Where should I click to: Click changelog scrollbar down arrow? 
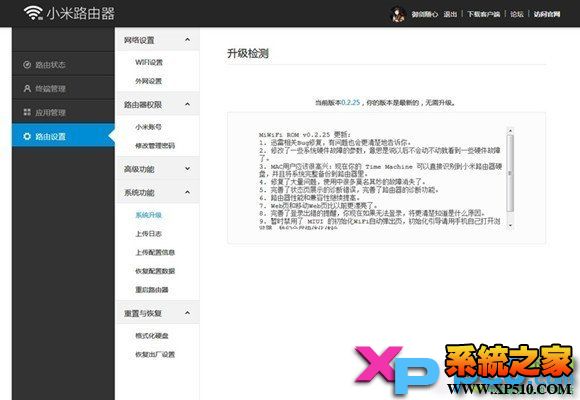click(x=510, y=225)
